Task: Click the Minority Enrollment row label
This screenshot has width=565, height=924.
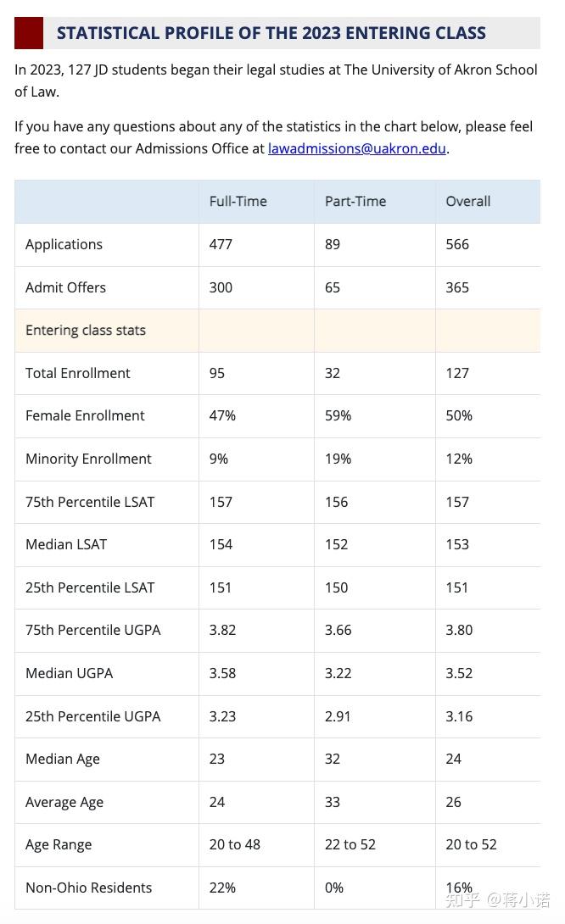Action: click(x=88, y=459)
